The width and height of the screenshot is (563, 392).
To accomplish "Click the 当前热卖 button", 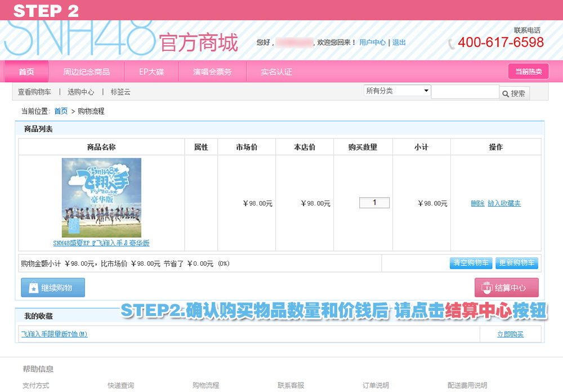I will coord(529,71).
